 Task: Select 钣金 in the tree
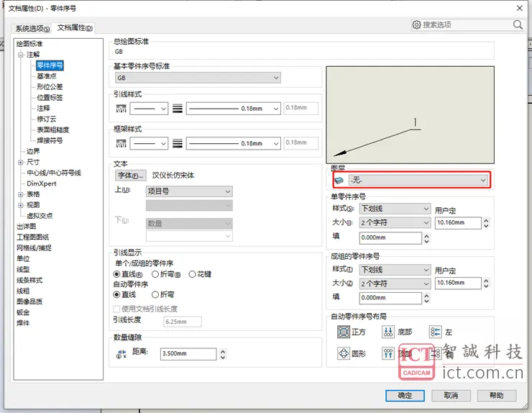click(x=23, y=312)
